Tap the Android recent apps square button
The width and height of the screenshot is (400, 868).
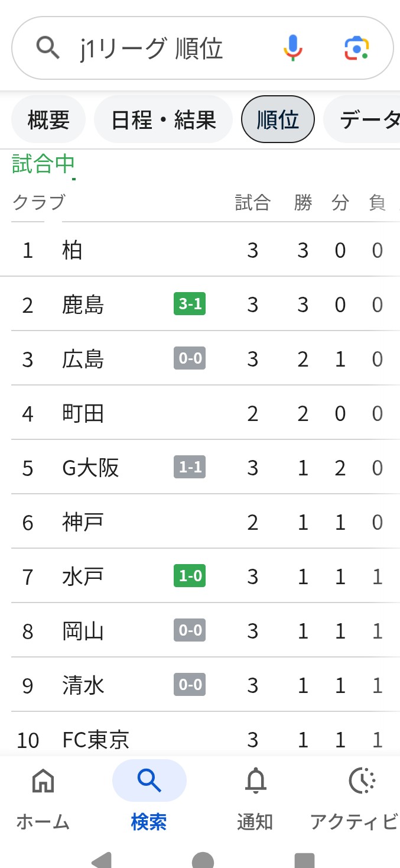(304, 860)
